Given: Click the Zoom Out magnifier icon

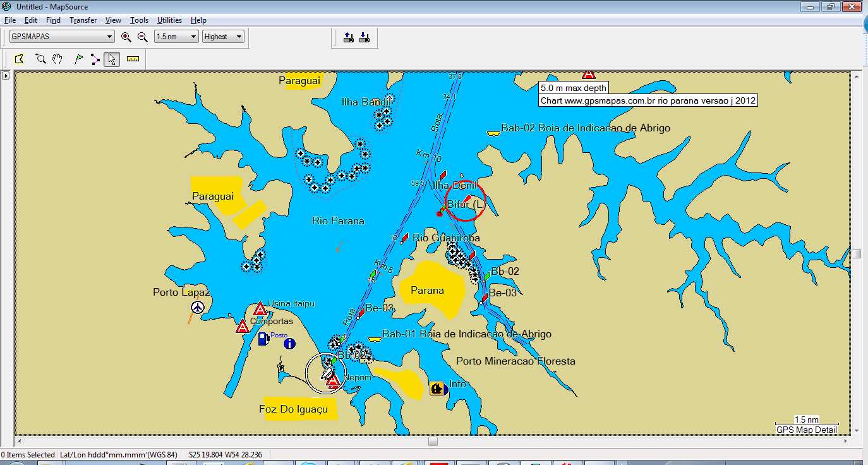Looking at the screenshot, I should [143, 37].
